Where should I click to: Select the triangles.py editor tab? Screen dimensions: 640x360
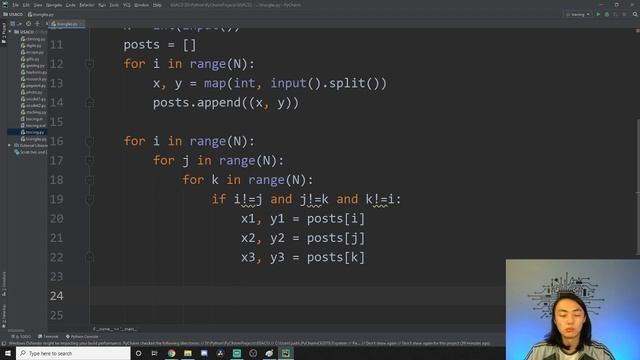tap(67, 24)
